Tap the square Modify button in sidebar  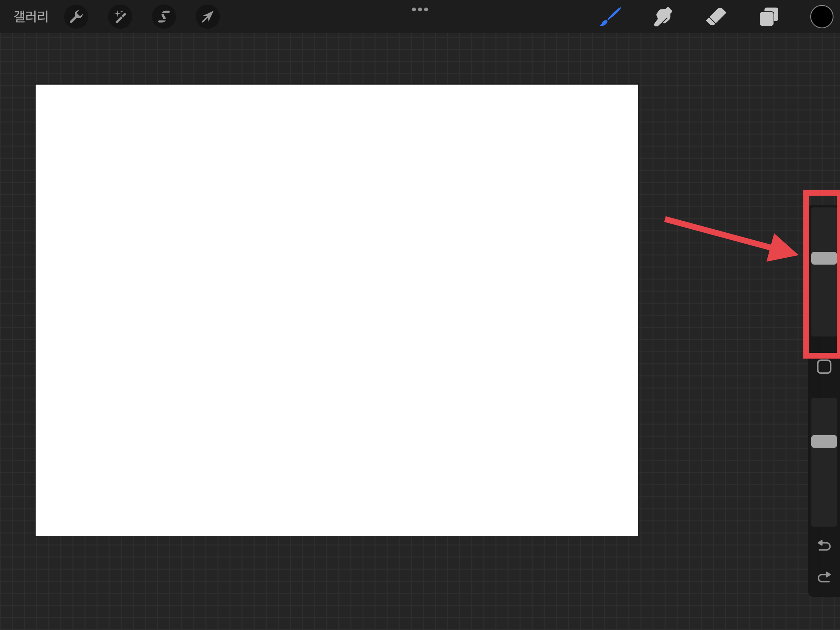pyautogui.click(x=824, y=367)
